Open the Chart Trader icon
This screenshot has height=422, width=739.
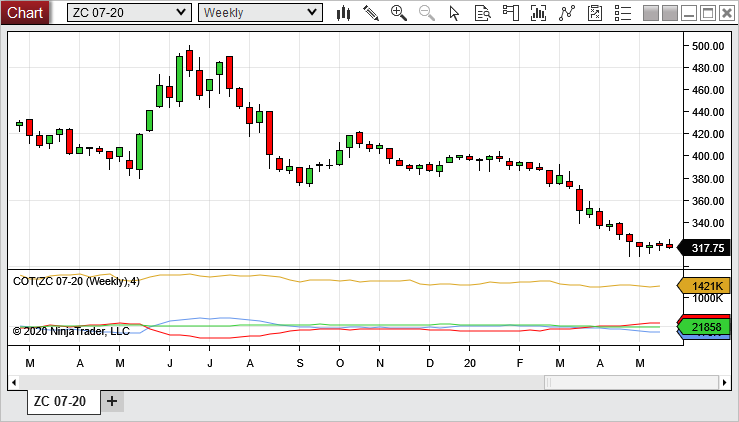(x=511, y=13)
